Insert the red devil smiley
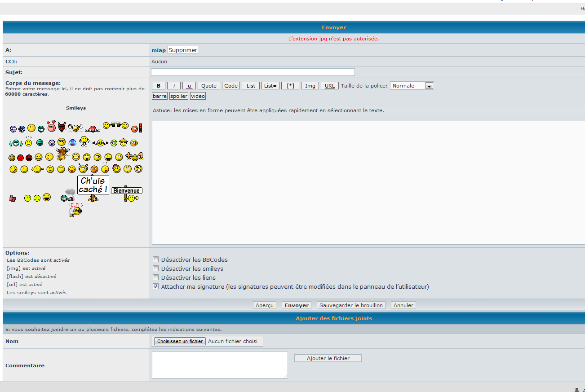 coord(62,128)
